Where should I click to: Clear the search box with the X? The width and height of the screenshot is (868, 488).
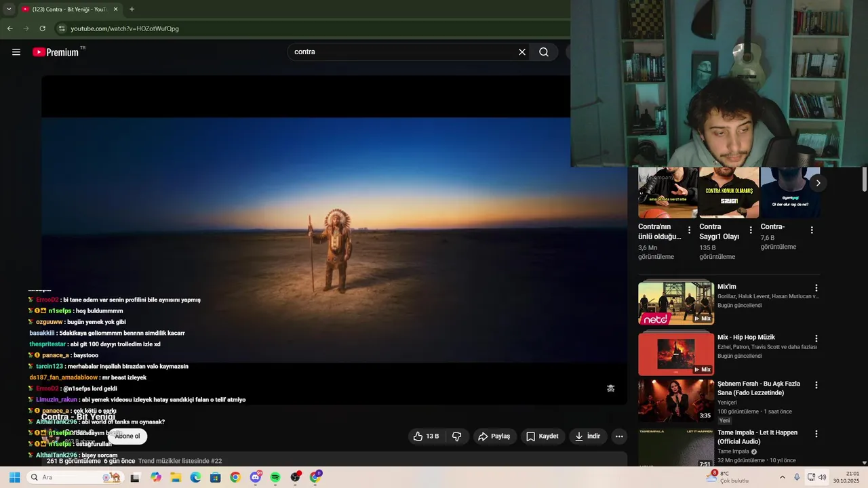(522, 52)
